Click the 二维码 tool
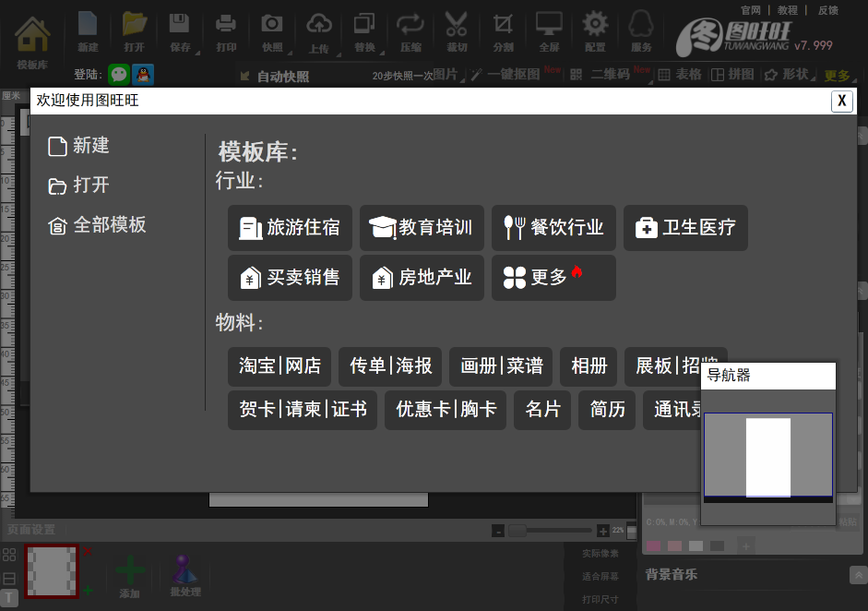The image size is (868, 611). 600,74
